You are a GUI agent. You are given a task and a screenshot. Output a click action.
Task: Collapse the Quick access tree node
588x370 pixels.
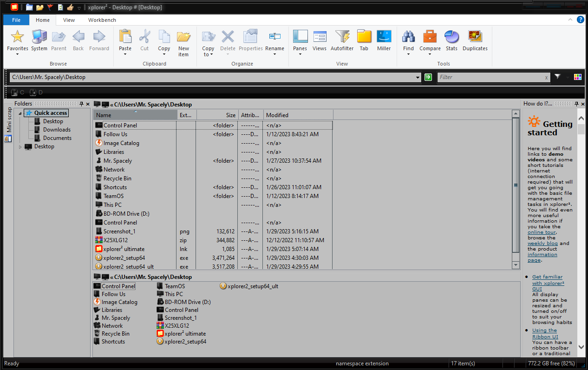[20, 113]
